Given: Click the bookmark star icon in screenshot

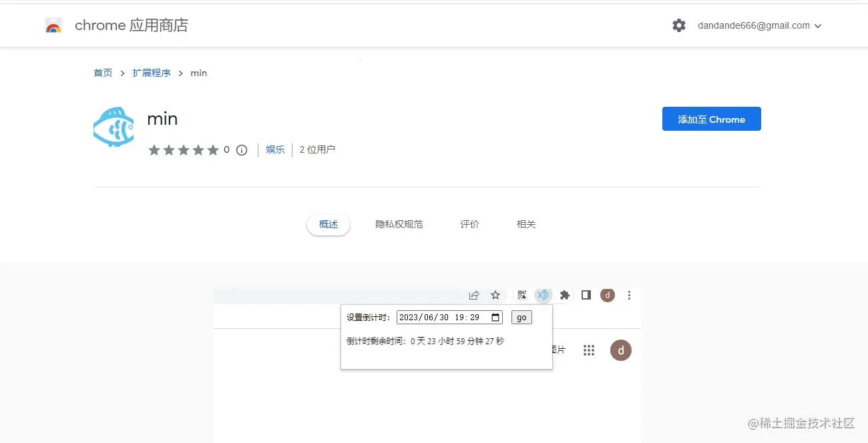Looking at the screenshot, I should 495,295.
